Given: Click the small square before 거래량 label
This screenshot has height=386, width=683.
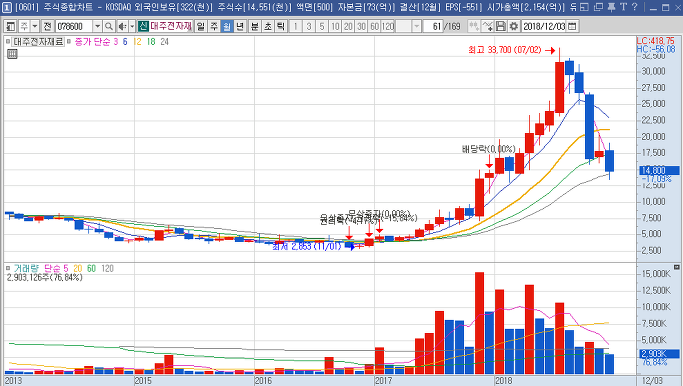Looking at the screenshot, I should [8, 268].
